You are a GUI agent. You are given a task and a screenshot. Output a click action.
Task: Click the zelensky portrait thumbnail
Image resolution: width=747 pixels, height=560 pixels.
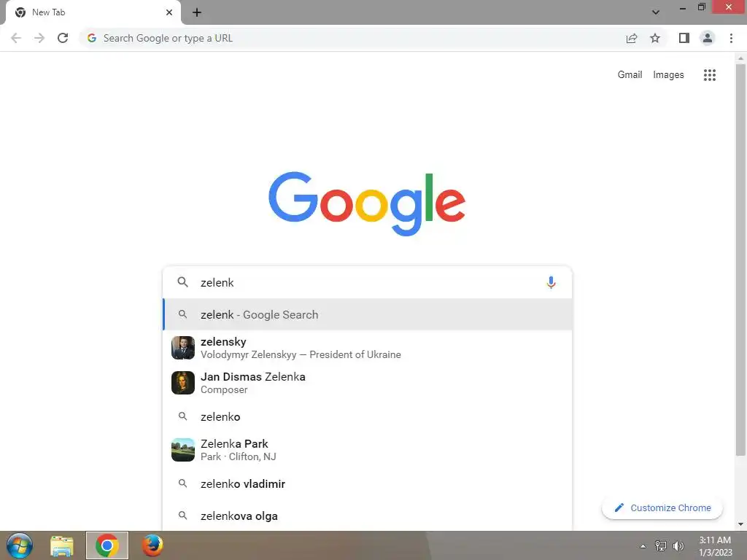183,348
